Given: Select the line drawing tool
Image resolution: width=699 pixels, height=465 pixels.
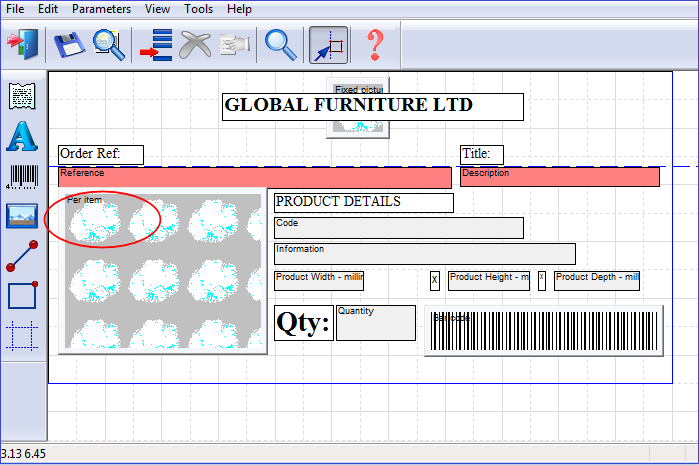Looking at the screenshot, I should coord(22,256).
